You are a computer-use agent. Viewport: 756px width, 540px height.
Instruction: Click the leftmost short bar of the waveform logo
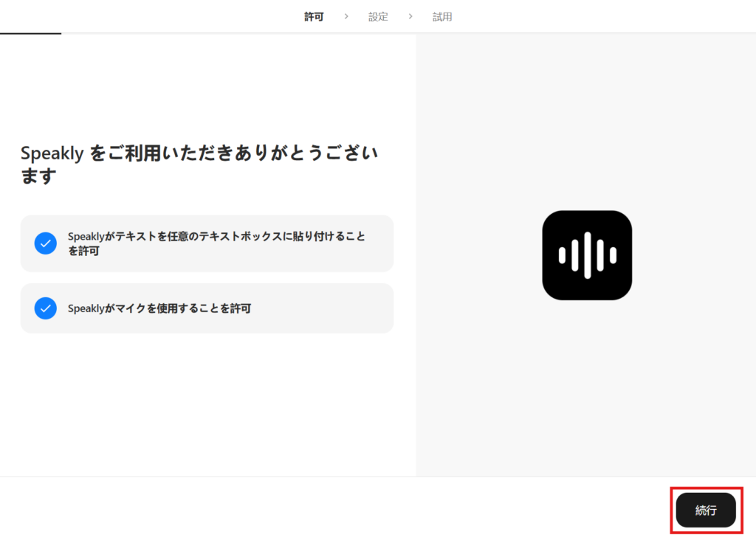[x=562, y=255]
